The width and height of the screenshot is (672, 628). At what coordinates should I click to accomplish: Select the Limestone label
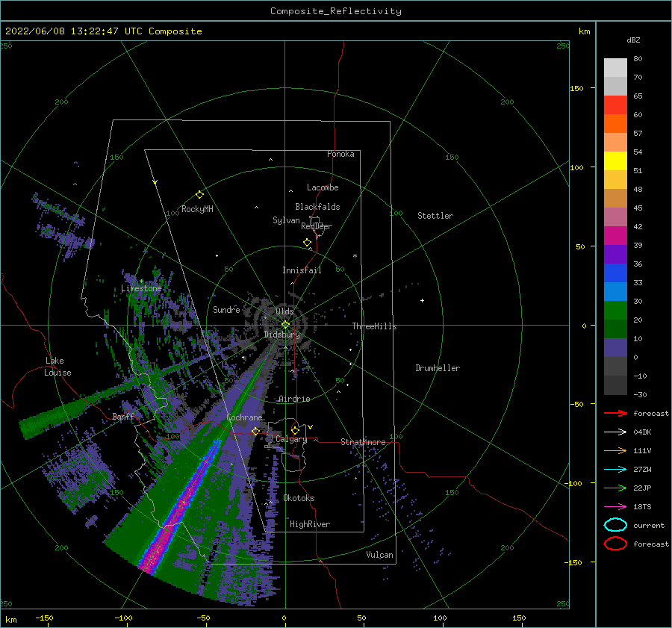(x=141, y=288)
